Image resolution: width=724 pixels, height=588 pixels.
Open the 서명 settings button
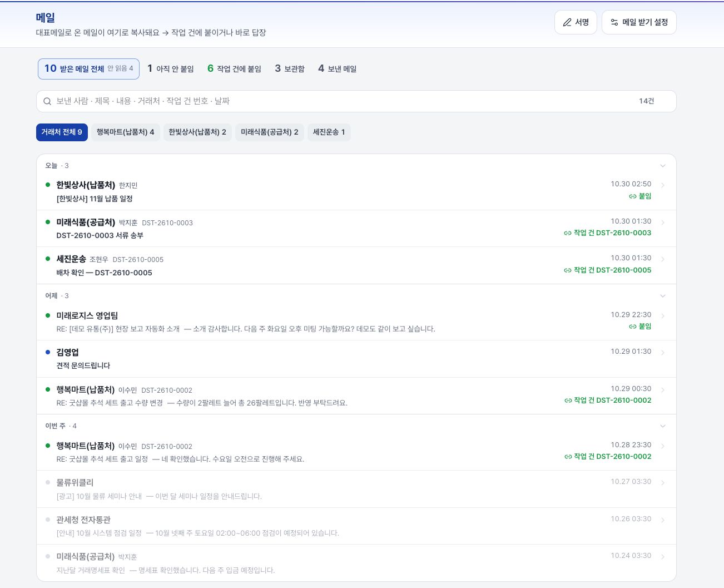[x=576, y=22]
